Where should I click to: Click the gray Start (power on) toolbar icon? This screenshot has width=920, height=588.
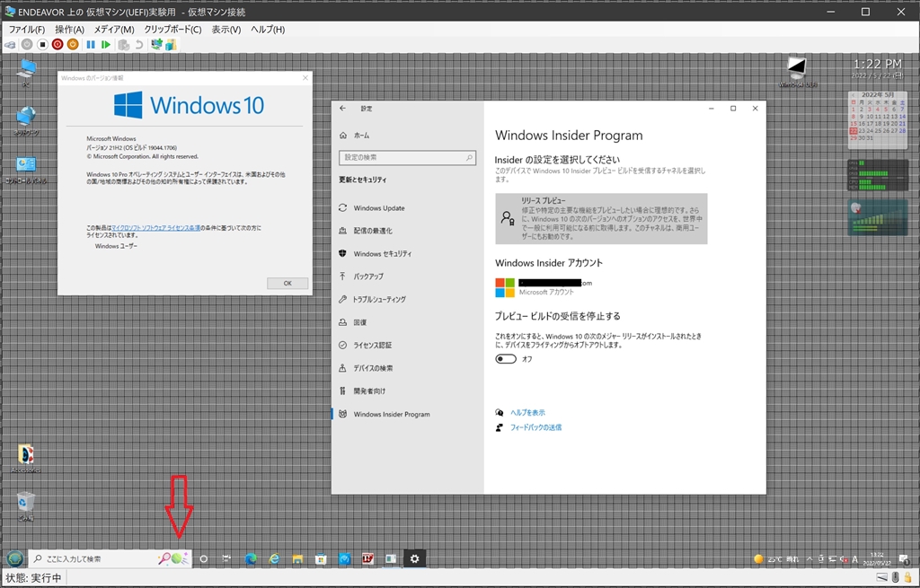[x=27, y=45]
